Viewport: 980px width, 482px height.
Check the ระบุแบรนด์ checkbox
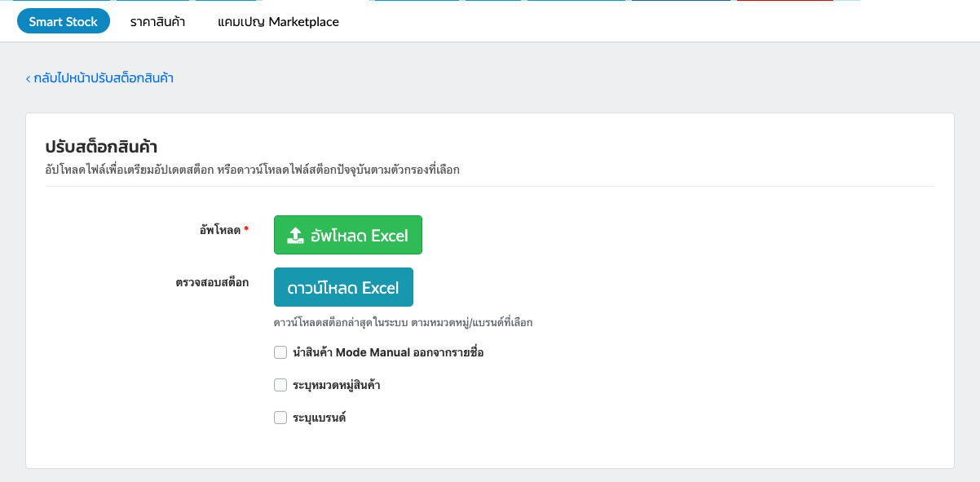(x=280, y=418)
